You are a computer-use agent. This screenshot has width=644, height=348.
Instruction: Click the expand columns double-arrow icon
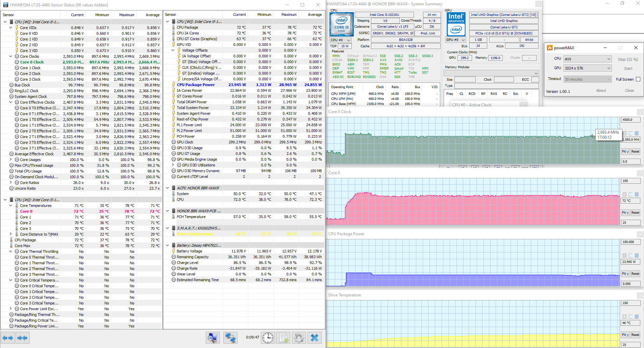8,338
